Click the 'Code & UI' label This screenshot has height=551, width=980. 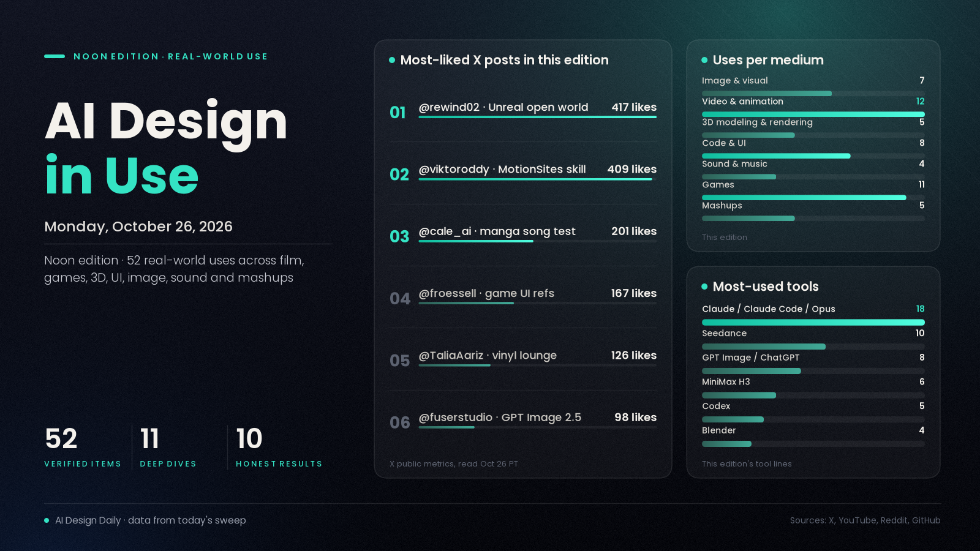tap(724, 143)
